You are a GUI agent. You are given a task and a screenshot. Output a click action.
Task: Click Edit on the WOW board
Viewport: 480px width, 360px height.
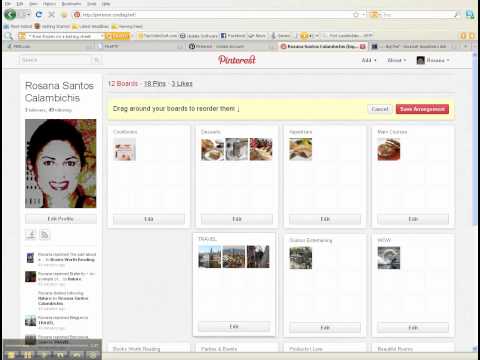[x=413, y=328]
